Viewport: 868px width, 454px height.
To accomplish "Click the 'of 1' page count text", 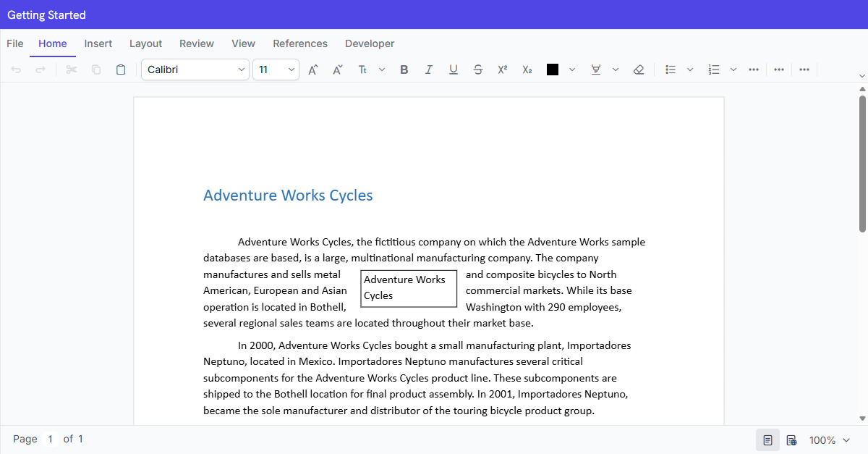I will [73, 439].
